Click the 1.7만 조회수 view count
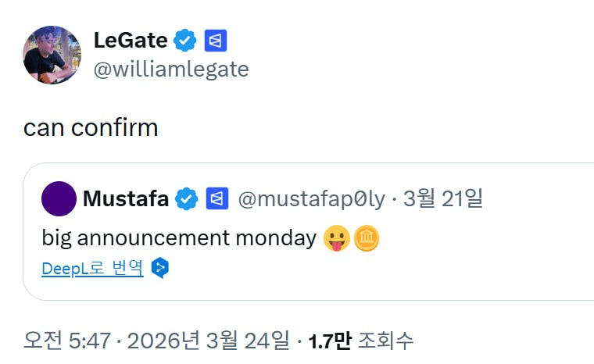Image resolution: width=594 pixels, height=364 pixels. click(360, 341)
